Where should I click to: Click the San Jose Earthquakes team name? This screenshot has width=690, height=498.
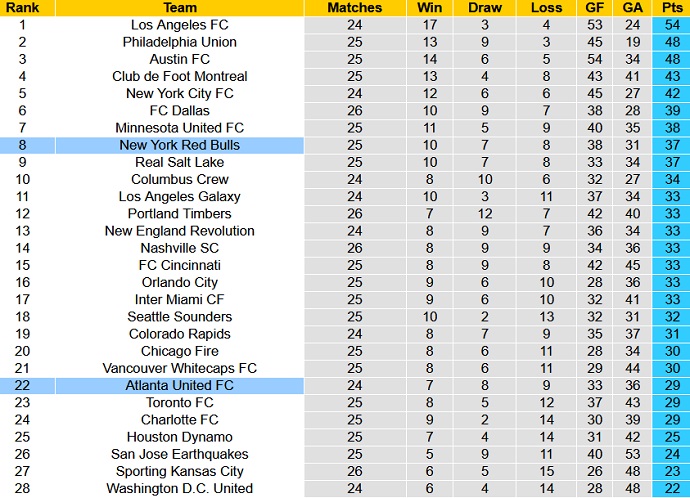tap(180, 454)
